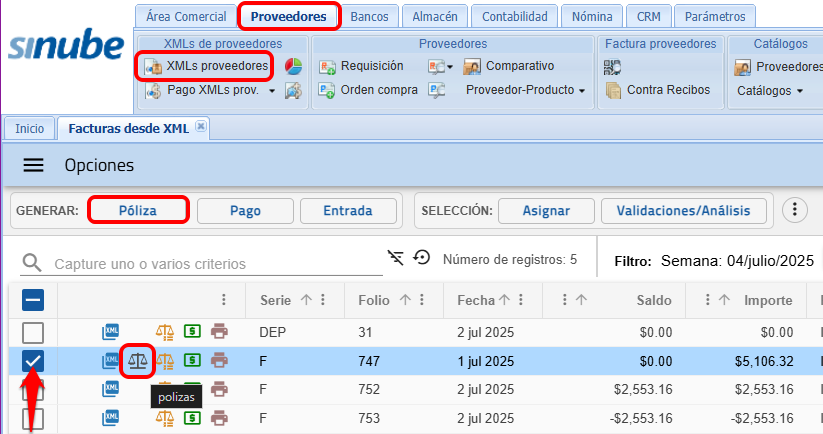
Task: Switch to the Área Comercial tab
Action: (186, 17)
